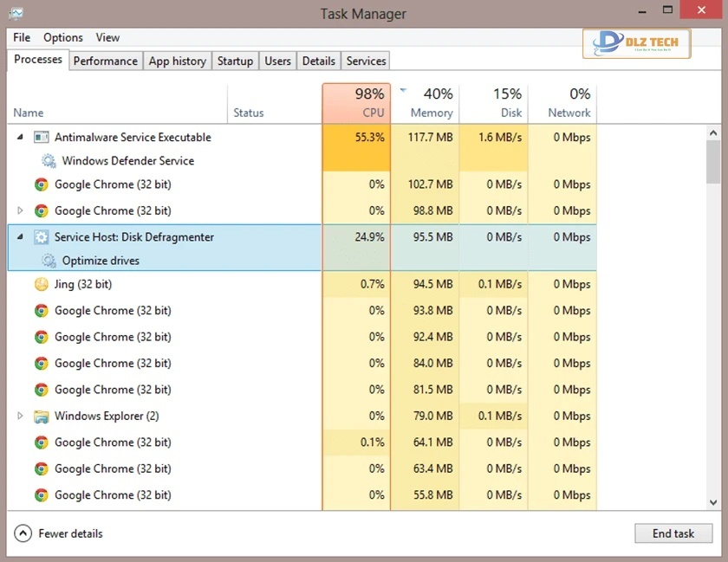728x562 pixels.
Task: Select the Optimize drives gear icon
Action: pyautogui.click(x=48, y=260)
